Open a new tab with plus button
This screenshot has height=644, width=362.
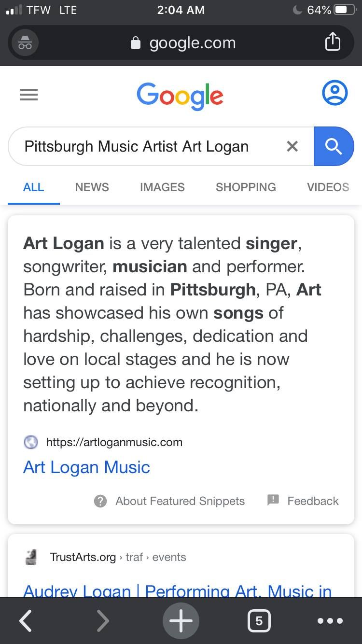181,620
